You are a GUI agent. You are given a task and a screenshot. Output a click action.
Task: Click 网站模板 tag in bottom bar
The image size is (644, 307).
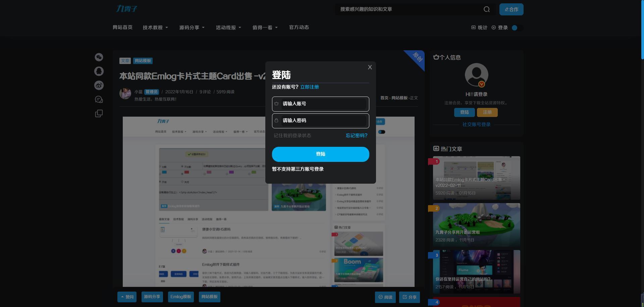point(210,297)
